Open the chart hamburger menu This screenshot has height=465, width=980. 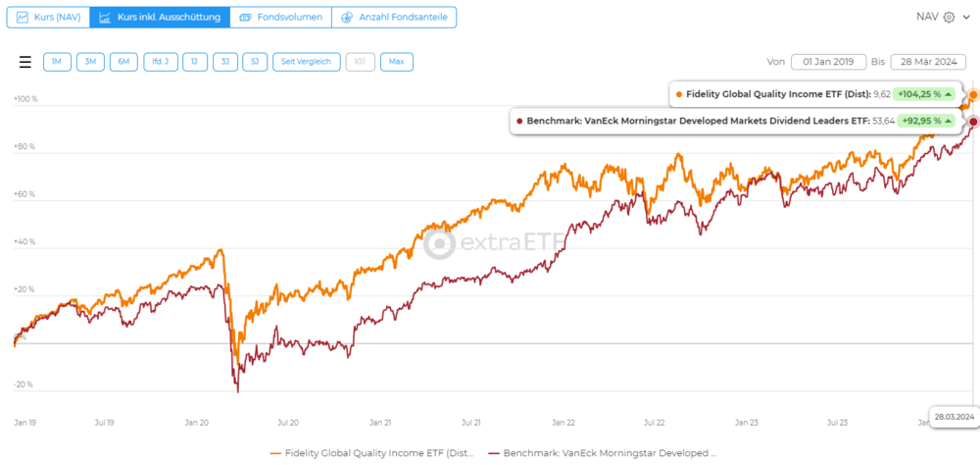(25, 62)
